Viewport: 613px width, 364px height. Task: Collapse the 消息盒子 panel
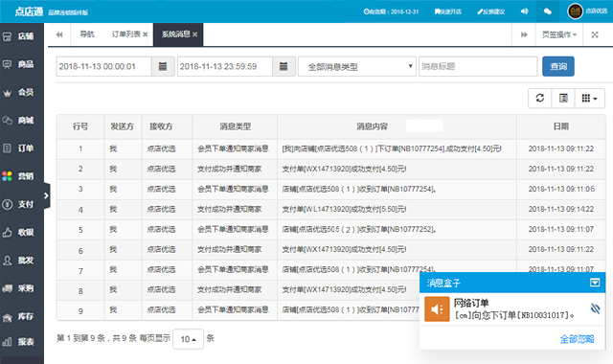(x=595, y=283)
